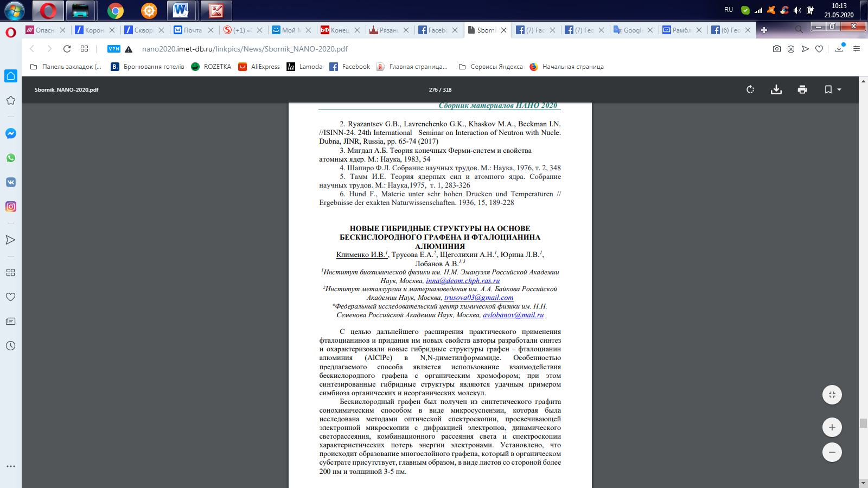Go back to previous page
The width and height of the screenshot is (868, 488).
point(32,49)
